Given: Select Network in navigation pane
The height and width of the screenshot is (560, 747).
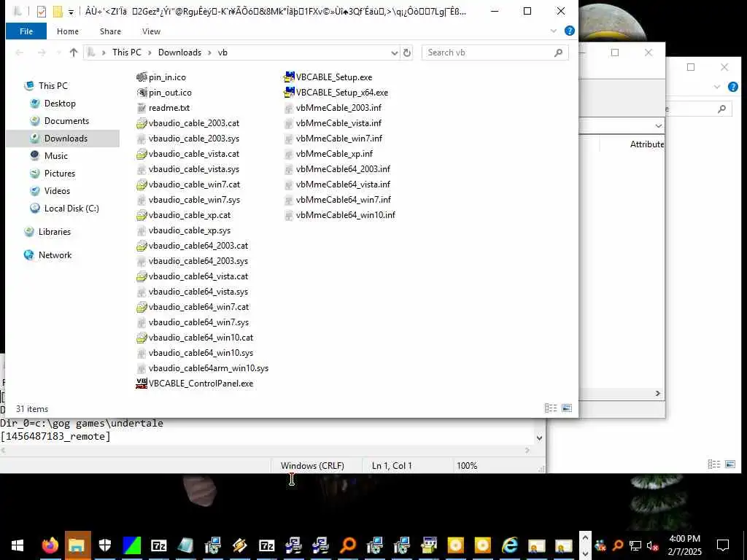Looking at the screenshot, I should (55, 255).
